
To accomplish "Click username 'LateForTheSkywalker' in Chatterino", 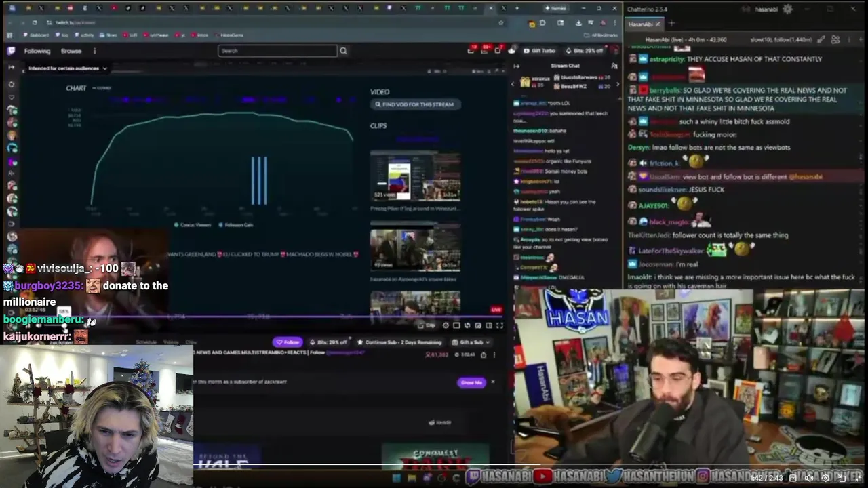I will pos(671,251).
